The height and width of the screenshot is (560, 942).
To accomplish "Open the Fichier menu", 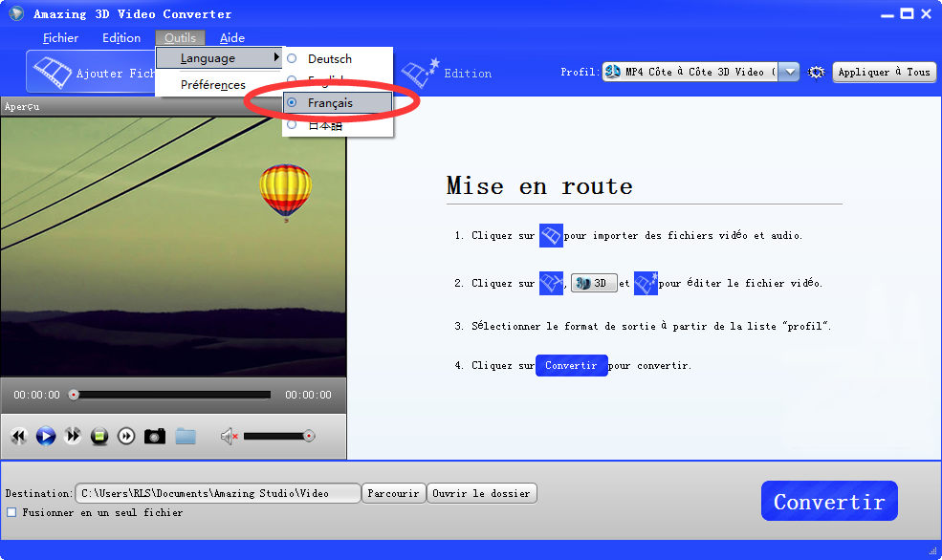I will tap(60, 38).
